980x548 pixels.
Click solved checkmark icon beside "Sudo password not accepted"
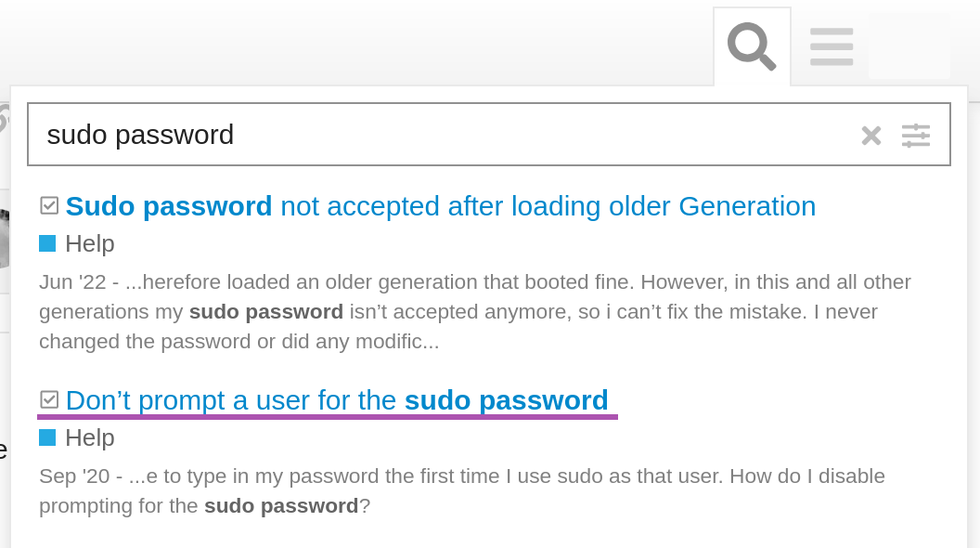49,205
